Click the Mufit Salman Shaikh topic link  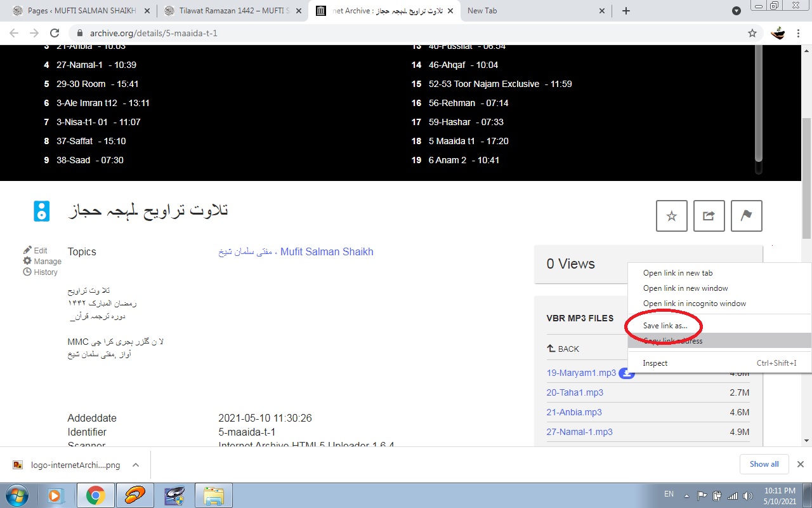pyautogui.click(x=327, y=252)
